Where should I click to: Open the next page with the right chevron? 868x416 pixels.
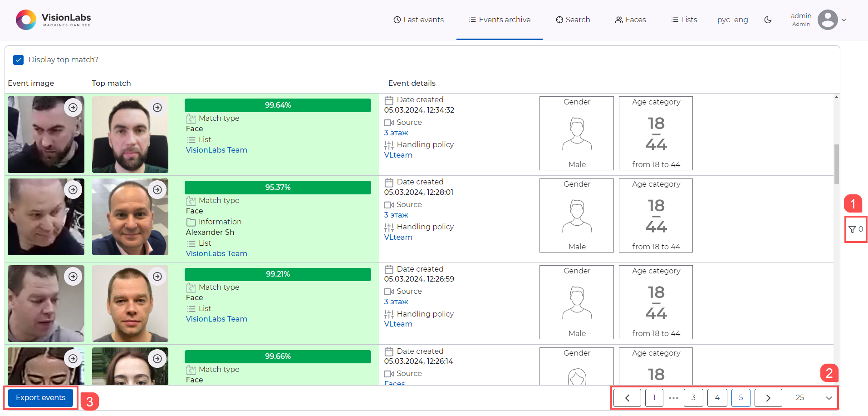coord(768,397)
